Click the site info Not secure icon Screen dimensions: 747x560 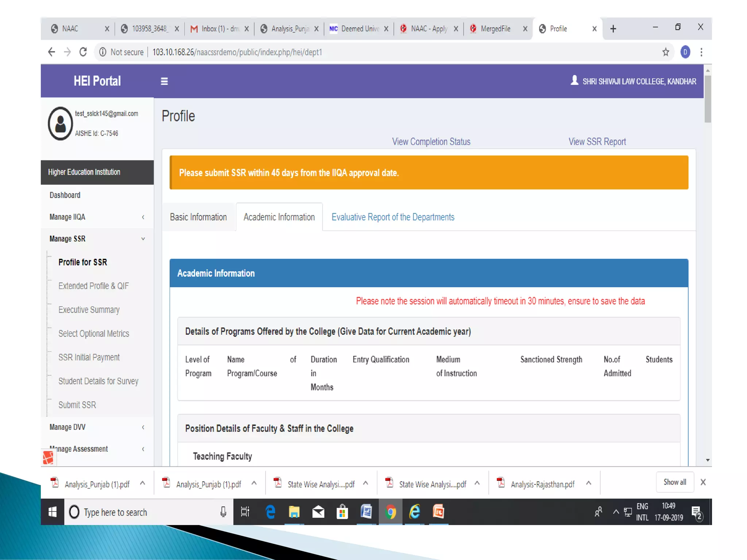[103, 52]
